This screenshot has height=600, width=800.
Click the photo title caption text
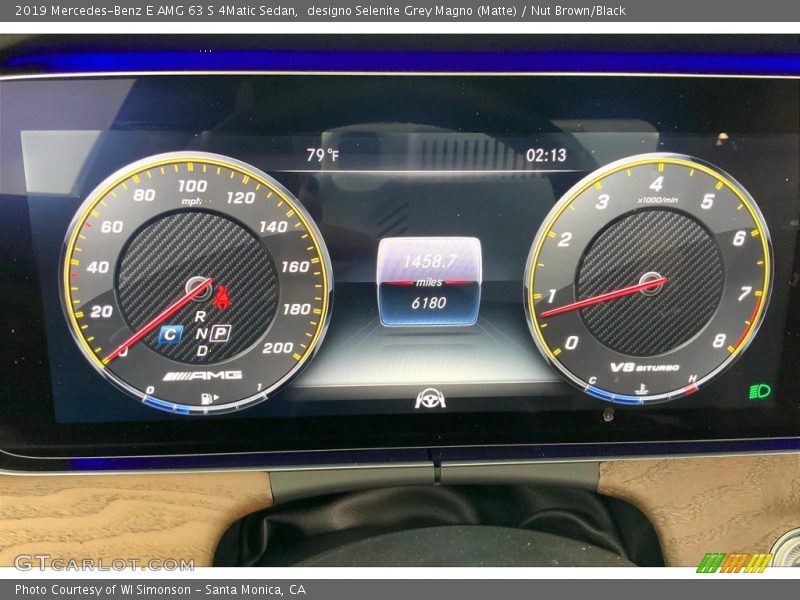[320, 11]
